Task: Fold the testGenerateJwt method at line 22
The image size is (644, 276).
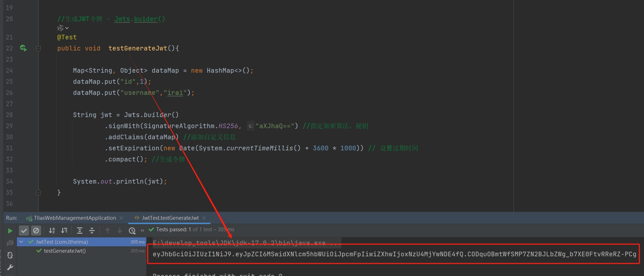Action: (x=38, y=48)
